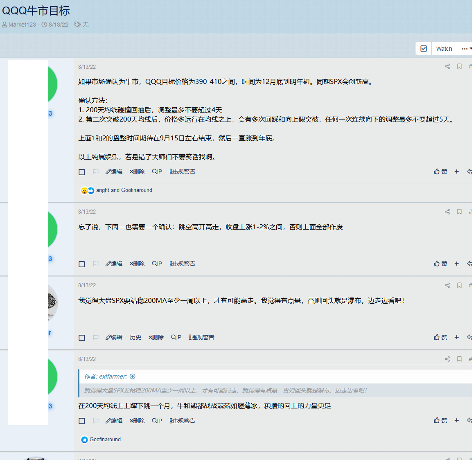Open reactions list 'aright and Goofinaround'
Screen dimensions: 476x460
(x=124, y=190)
